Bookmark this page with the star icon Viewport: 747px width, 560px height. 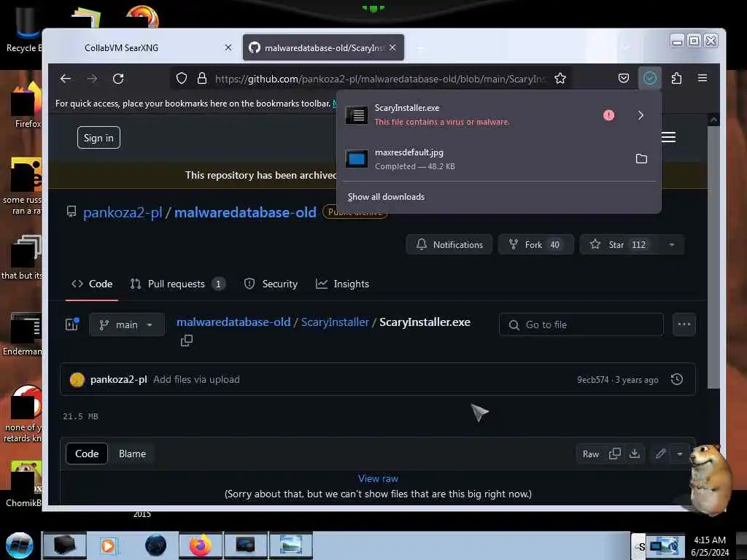click(560, 79)
